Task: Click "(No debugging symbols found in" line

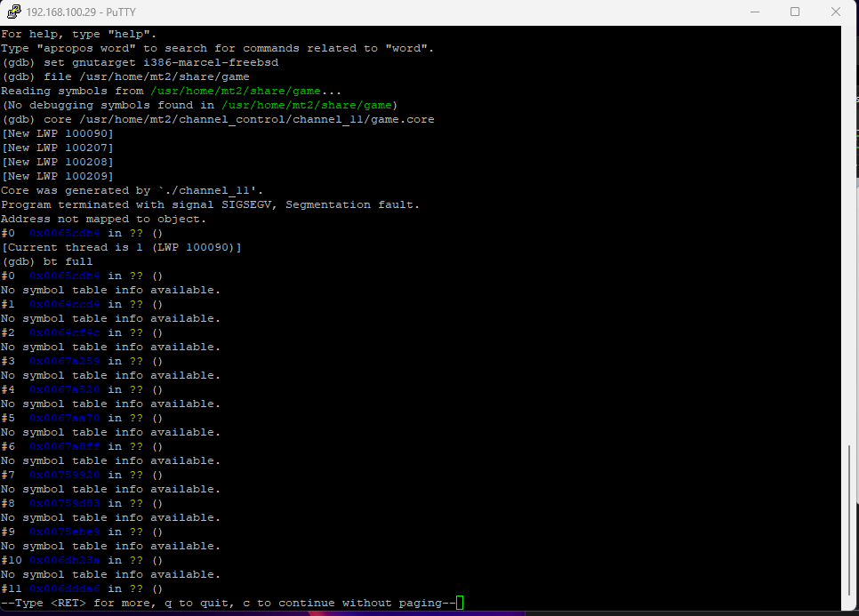Action: click(x=199, y=105)
